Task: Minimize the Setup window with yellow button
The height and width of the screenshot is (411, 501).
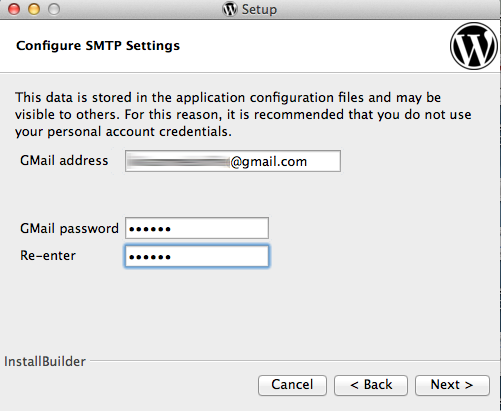Action: [x=34, y=9]
